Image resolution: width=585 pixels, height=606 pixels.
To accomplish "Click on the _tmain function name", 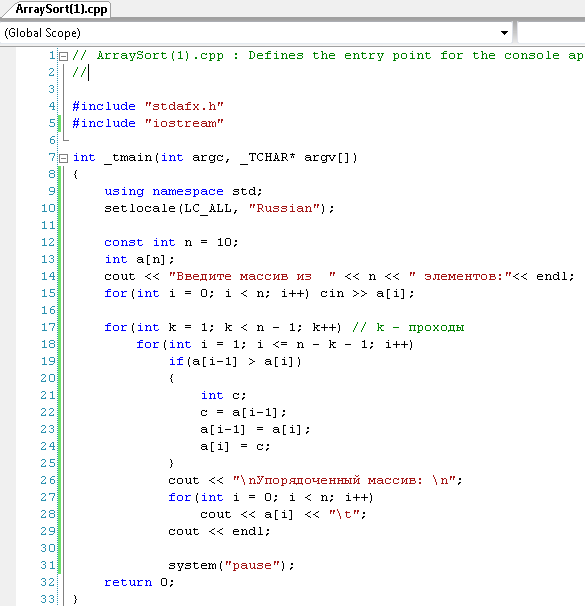I will [x=129, y=158].
